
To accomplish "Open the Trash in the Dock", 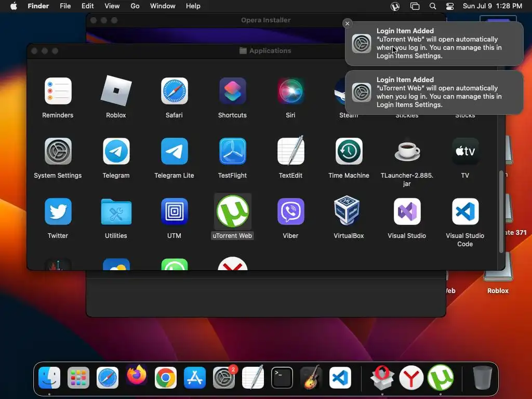I will (483, 378).
